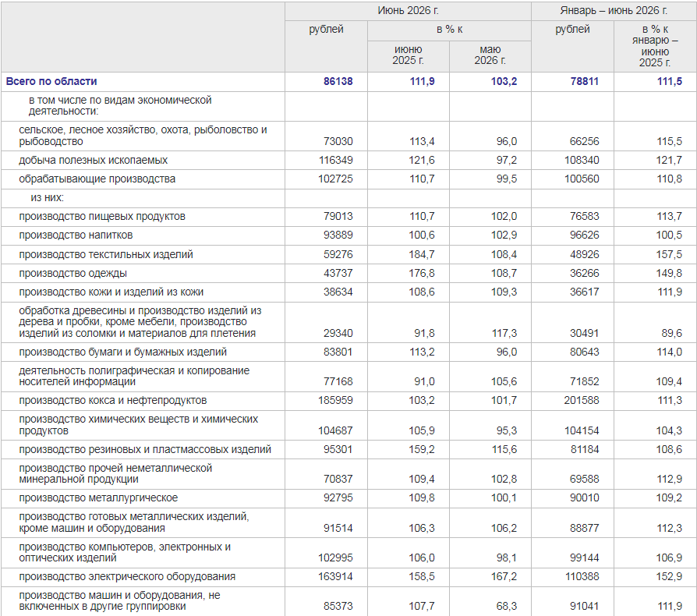Viewport: 697px width, 616px height.
Task: Click the value 185959 for coke production
Action: click(x=335, y=401)
